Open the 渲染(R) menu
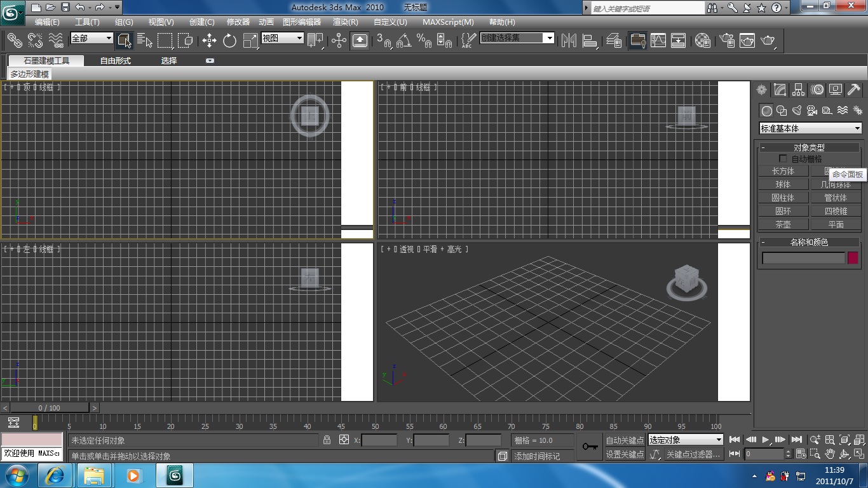 345,22
